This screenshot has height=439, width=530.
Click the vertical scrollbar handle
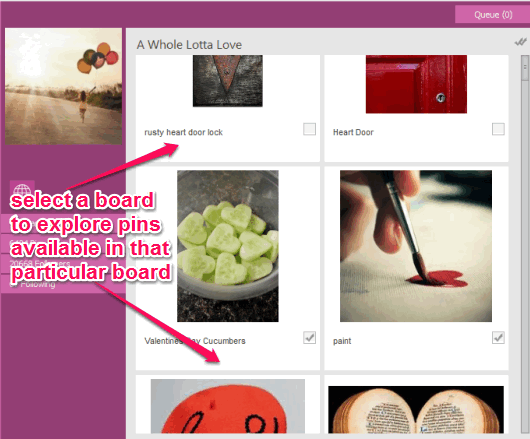[x=525, y=68]
